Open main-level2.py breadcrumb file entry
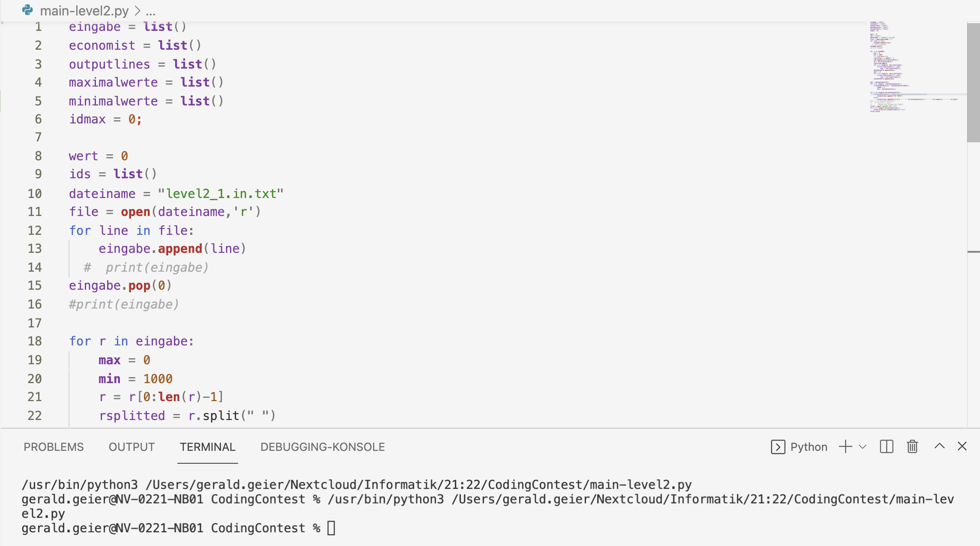This screenshot has height=546, width=980. [x=84, y=11]
